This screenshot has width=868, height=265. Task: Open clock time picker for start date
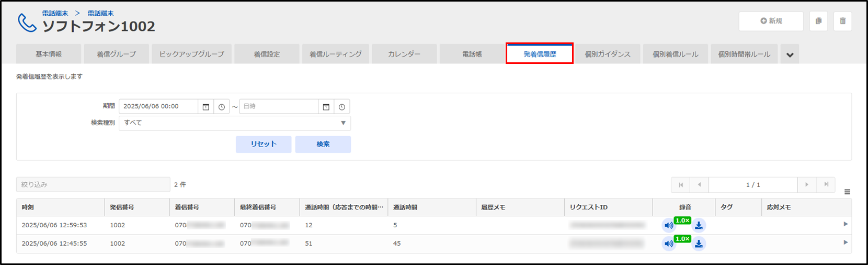[222, 107]
